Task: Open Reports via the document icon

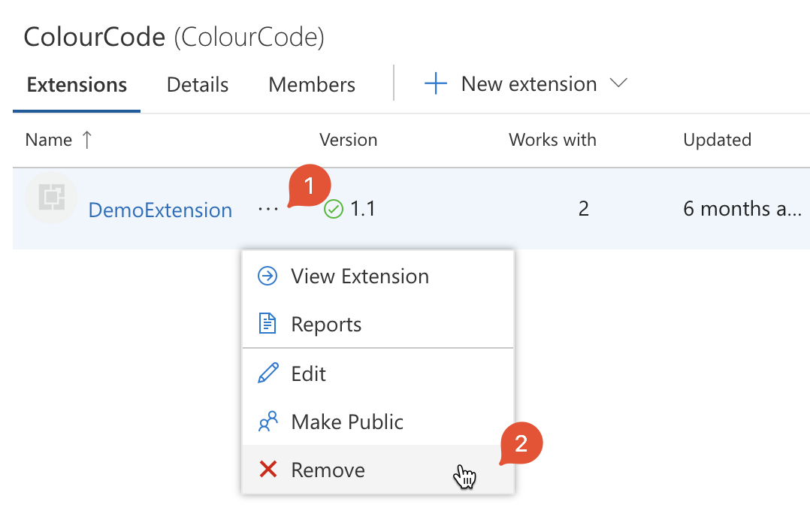Action: (x=267, y=323)
